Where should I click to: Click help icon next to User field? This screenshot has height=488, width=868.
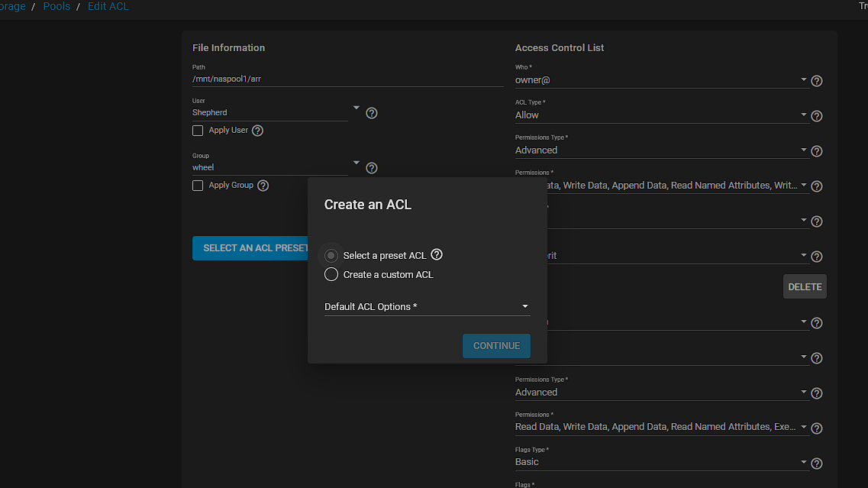[x=372, y=113]
